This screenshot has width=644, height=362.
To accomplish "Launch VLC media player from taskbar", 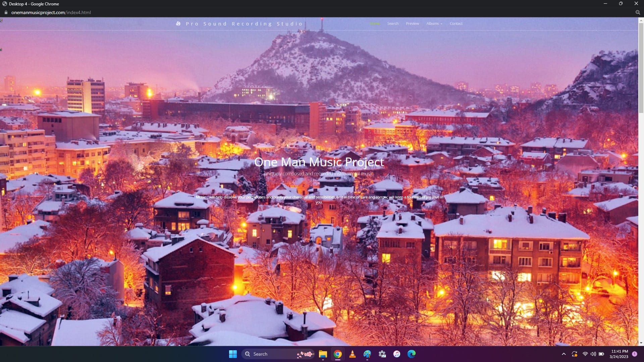I will (353, 354).
